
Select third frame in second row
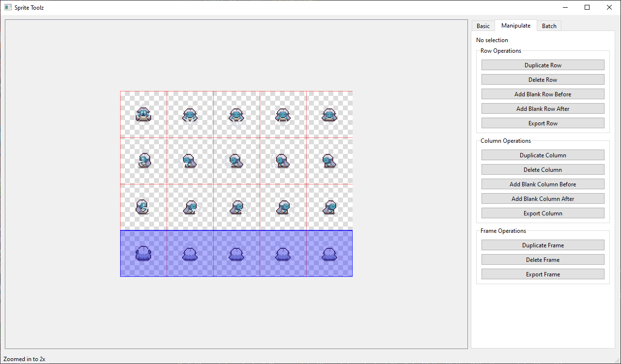(236, 161)
